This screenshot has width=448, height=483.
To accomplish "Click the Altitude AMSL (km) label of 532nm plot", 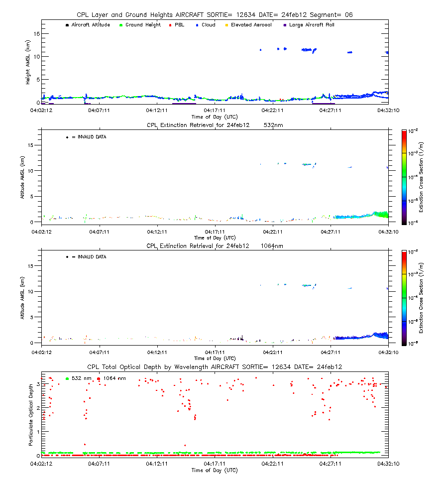I will point(22,177).
